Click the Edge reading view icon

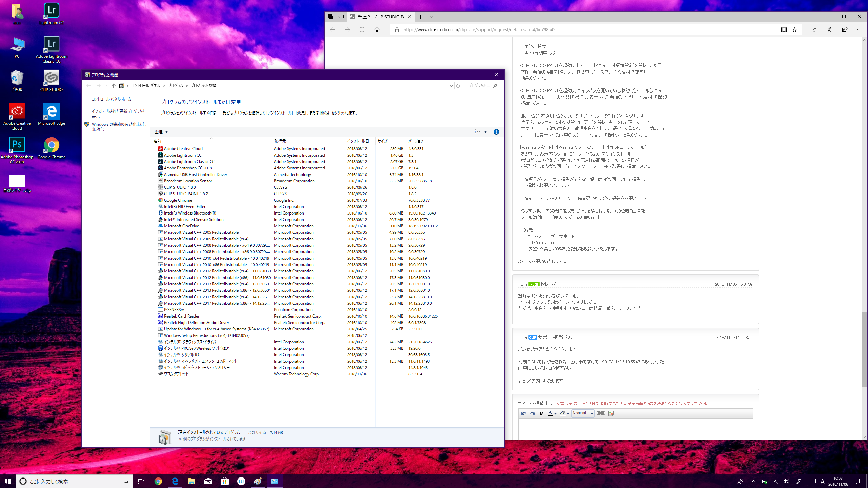784,30
